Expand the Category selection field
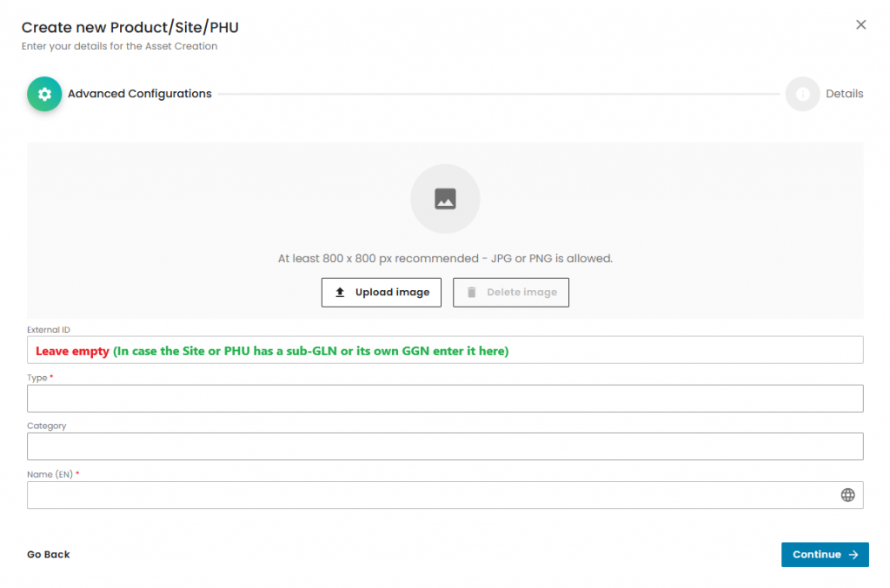 click(445, 446)
